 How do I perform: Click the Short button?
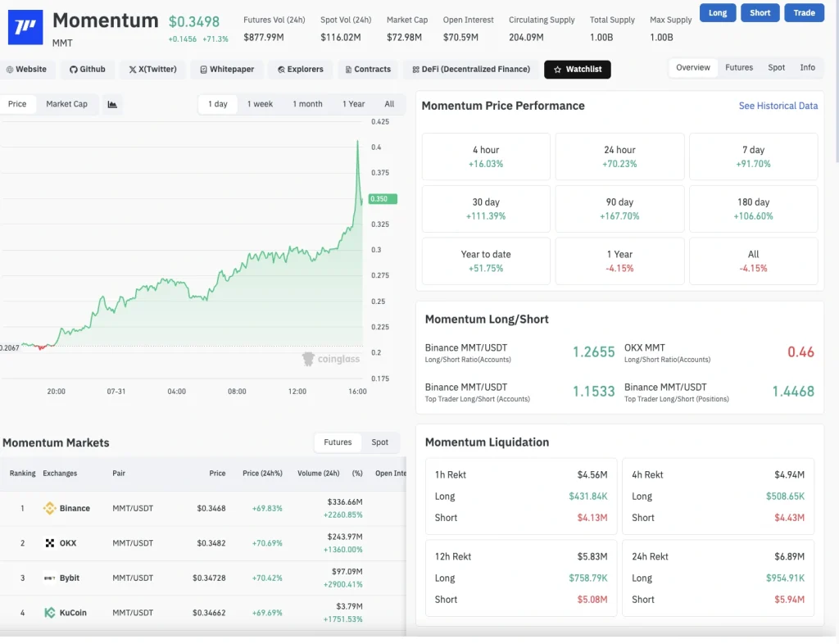pyautogui.click(x=760, y=13)
